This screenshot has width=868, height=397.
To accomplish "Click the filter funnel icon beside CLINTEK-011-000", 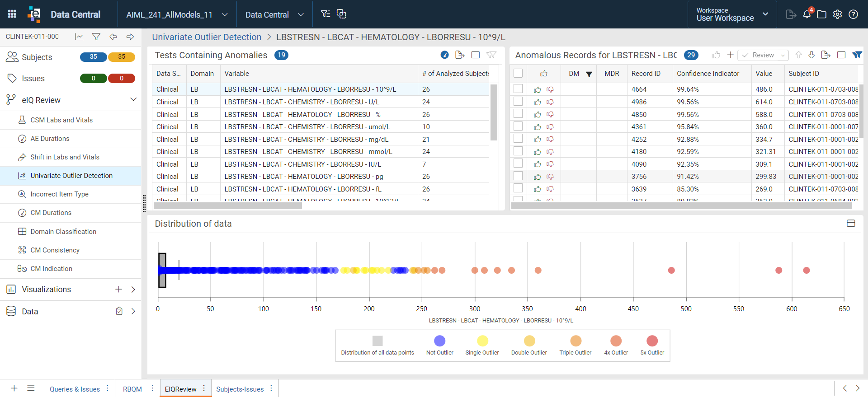I will [96, 37].
